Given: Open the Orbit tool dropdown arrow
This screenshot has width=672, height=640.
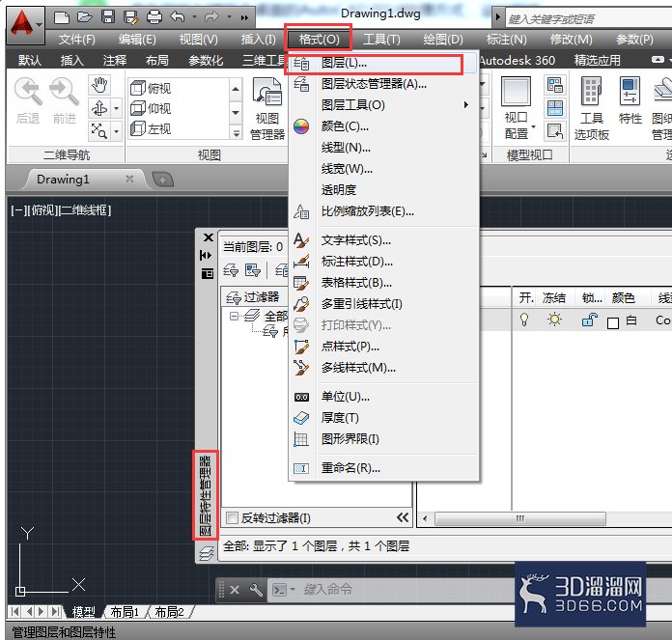Looking at the screenshot, I should (116, 108).
